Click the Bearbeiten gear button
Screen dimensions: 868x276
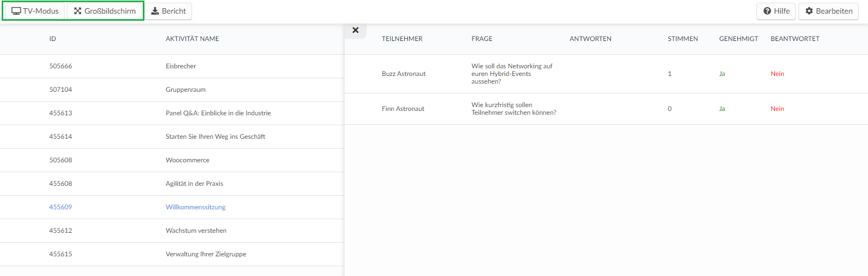[829, 11]
